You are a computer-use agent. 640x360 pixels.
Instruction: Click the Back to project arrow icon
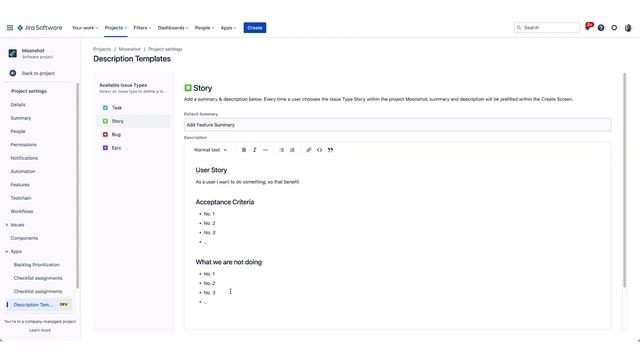click(x=13, y=73)
